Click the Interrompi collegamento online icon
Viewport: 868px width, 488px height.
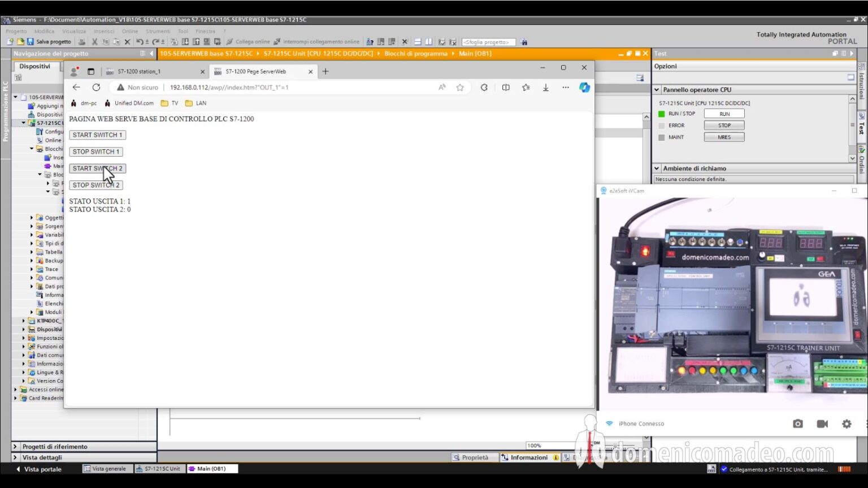(276, 41)
